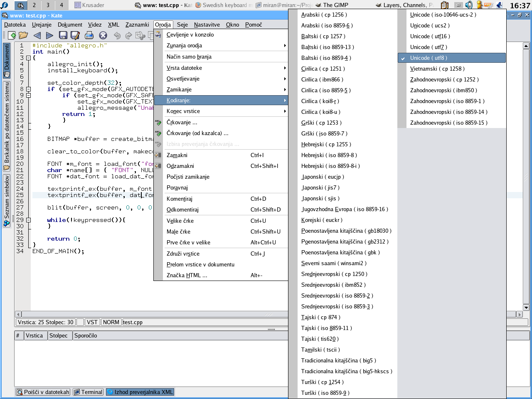
Task: Click the Print toolbar icon
Action: click(x=89, y=36)
